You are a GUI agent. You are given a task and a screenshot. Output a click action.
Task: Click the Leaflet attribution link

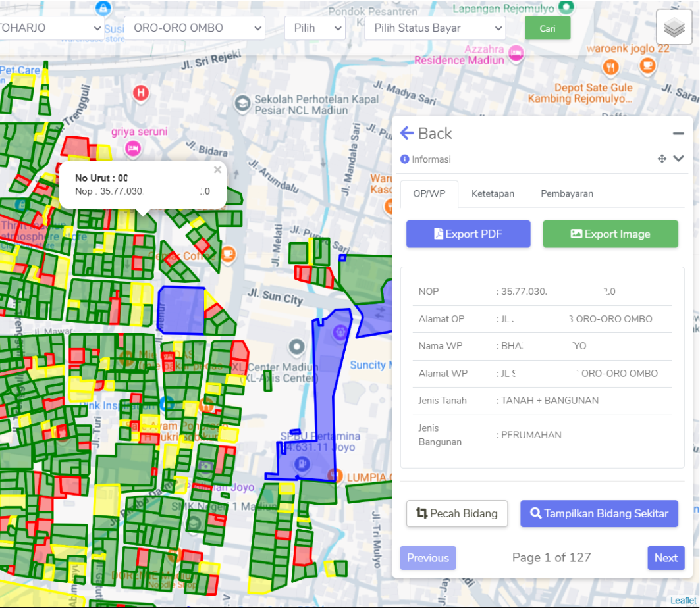[x=683, y=601]
